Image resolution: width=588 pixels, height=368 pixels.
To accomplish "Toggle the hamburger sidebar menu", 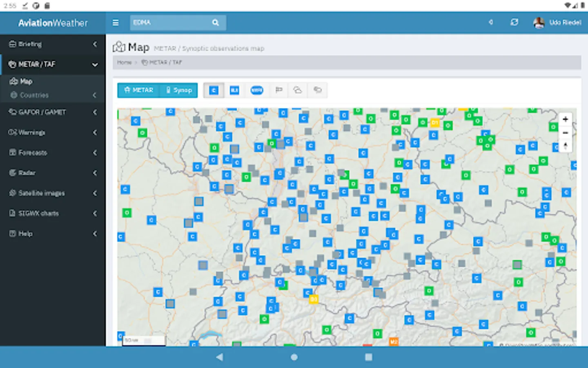I will [116, 23].
